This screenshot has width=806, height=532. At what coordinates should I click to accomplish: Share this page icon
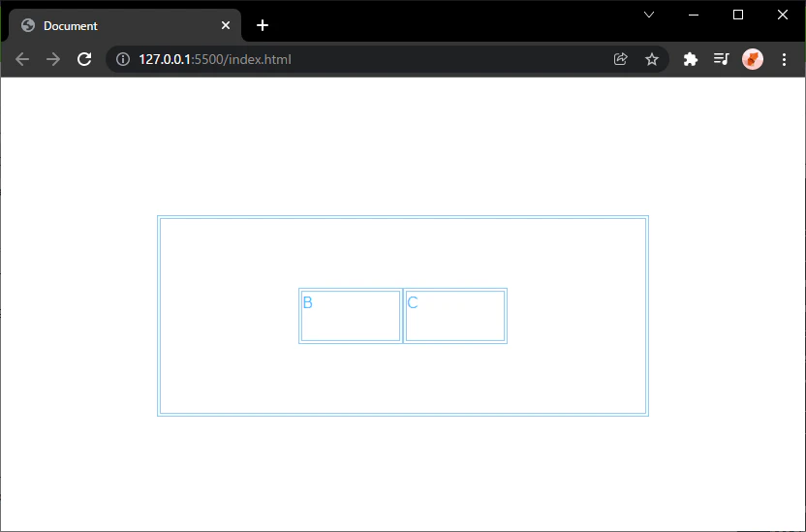620,59
